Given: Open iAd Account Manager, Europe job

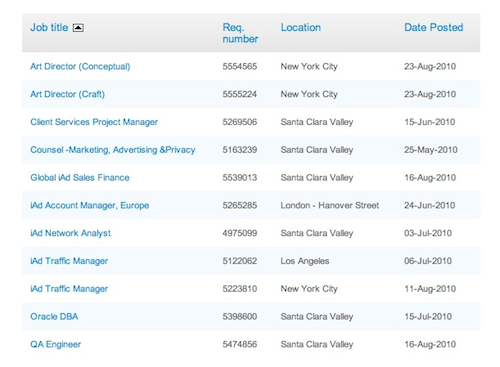Looking at the screenshot, I should pos(89,205).
